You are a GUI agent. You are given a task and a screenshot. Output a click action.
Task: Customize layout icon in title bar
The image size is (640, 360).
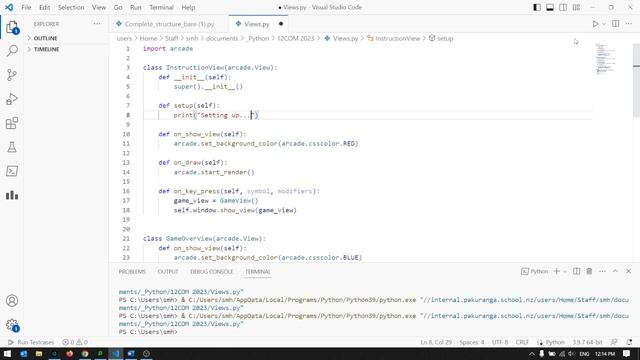point(576,7)
